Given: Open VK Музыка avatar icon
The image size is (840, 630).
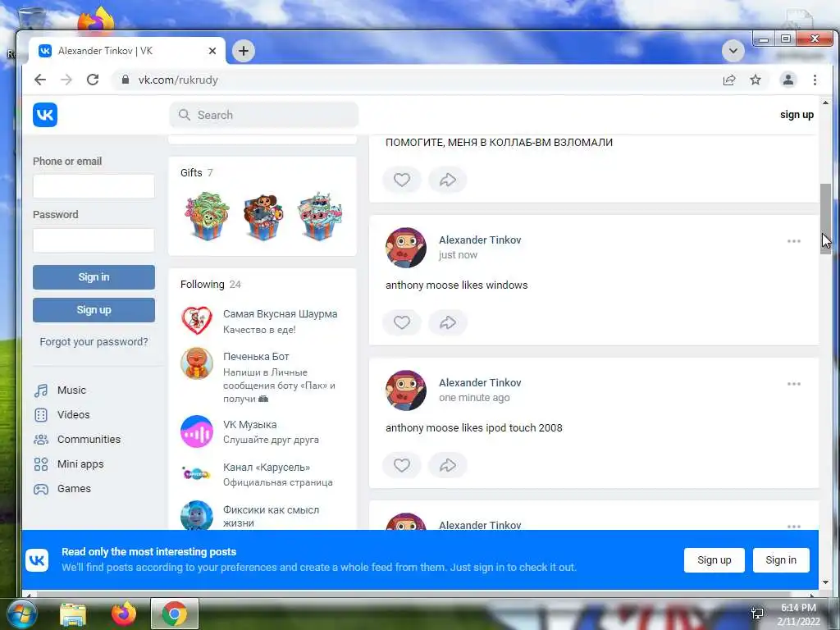Looking at the screenshot, I should pos(197,431).
